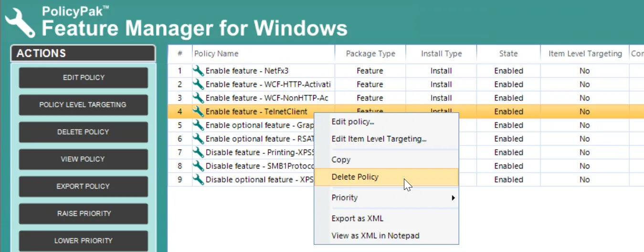Select 'Enable feature - WCF-NonHTTP-Ac' policy name
This screenshot has width=644, height=252.
click(x=267, y=98)
